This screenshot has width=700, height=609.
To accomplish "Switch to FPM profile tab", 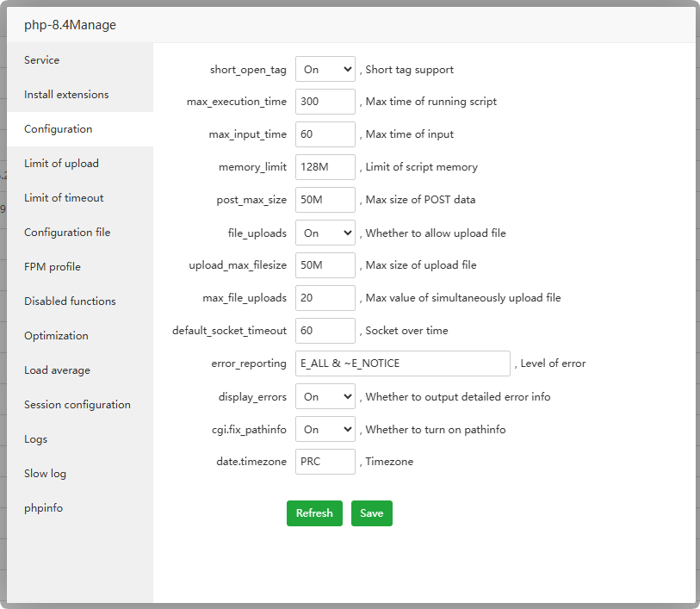I will [53, 267].
